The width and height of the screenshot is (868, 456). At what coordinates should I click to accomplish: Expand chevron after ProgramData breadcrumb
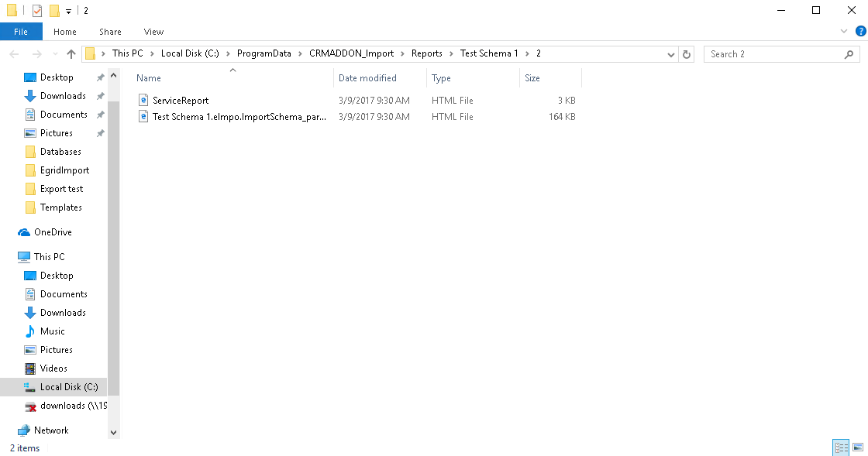(x=300, y=53)
